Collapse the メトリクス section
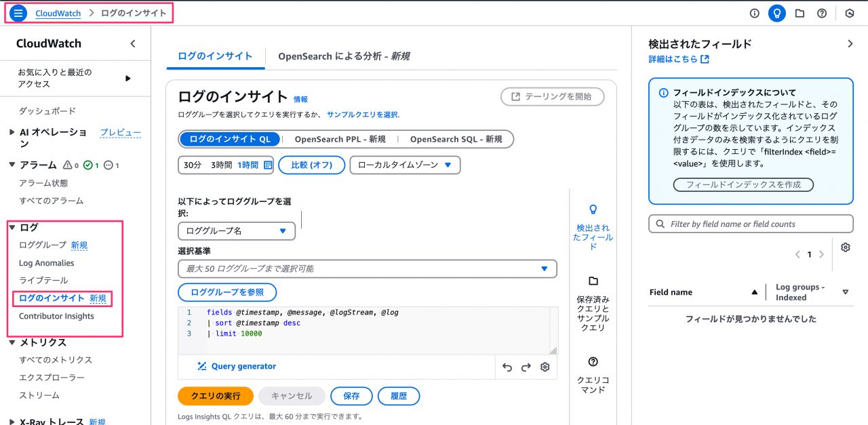868x425 pixels. tap(12, 342)
